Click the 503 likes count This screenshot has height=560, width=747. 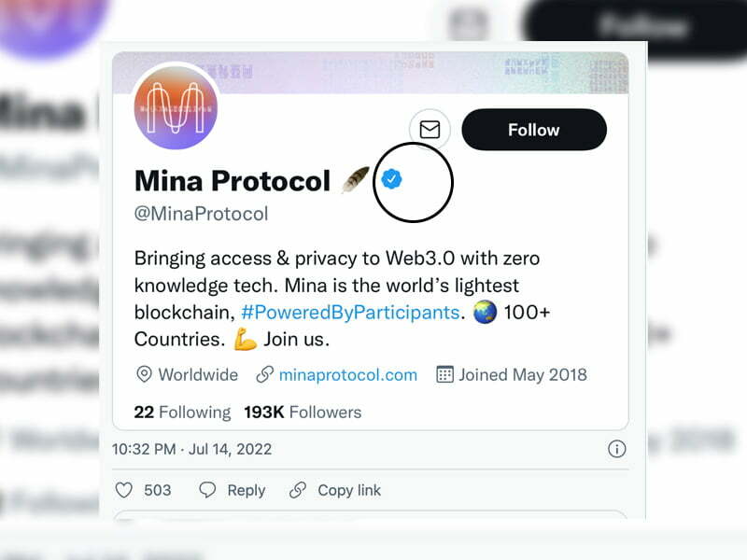pyautogui.click(x=158, y=490)
